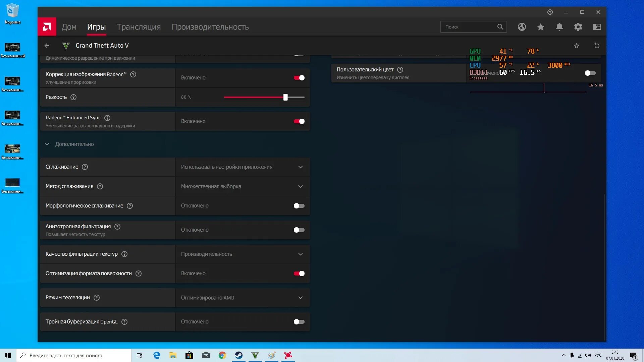Open File Explorer from the taskbar
644x362 pixels.
coord(173,355)
